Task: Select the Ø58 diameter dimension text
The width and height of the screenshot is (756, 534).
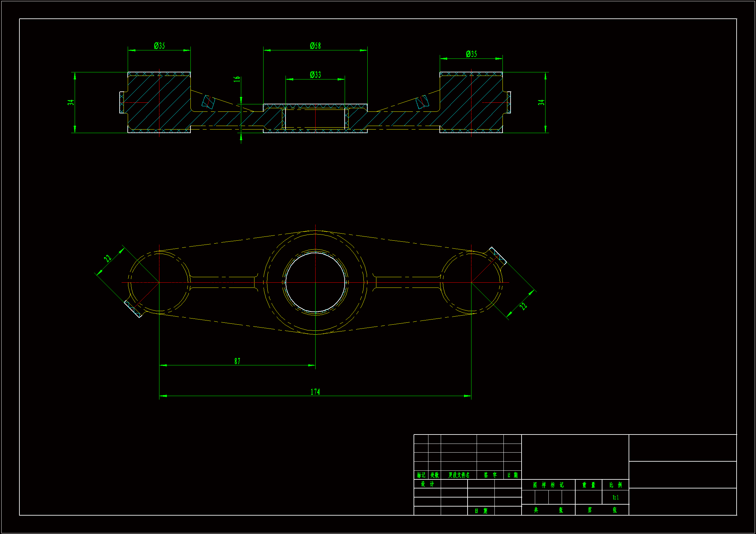Action: (315, 46)
